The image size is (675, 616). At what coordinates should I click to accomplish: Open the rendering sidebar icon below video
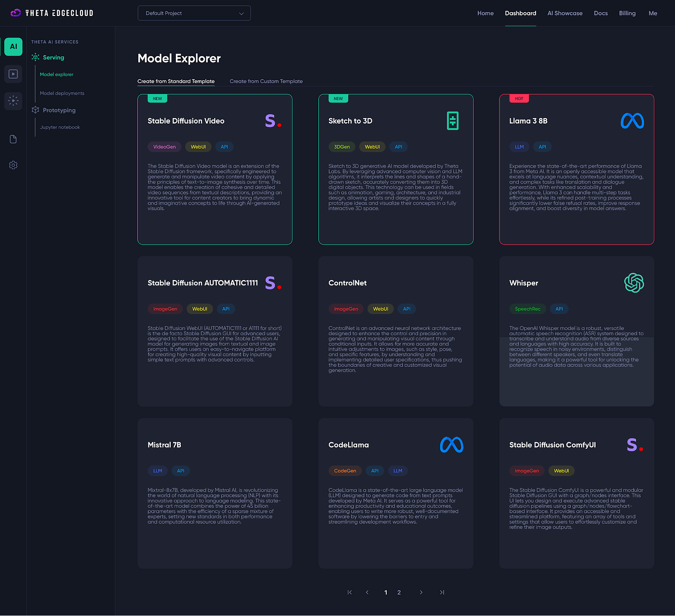[x=13, y=101]
